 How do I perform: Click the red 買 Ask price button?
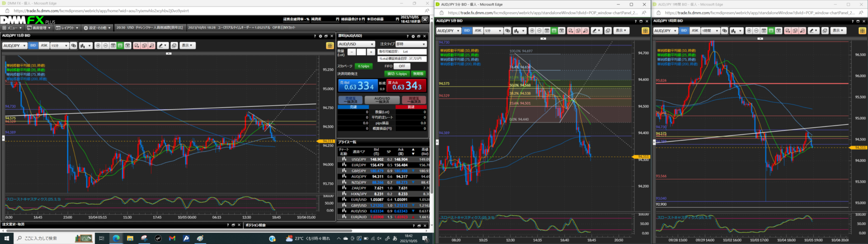[406, 85]
